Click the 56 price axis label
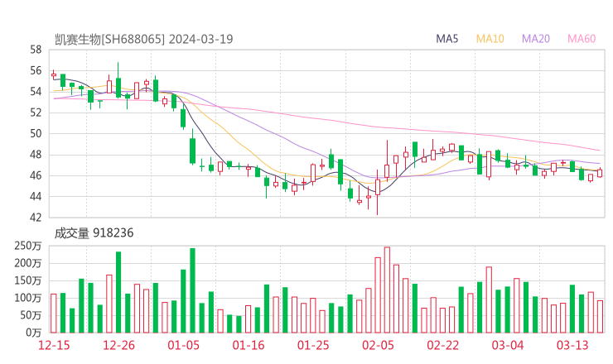This screenshot has height=364, width=613. tap(36, 70)
